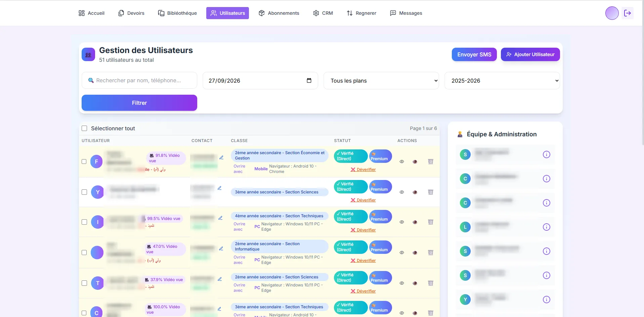Open the Tous les plans dropdown
This screenshot has width=644, height=317.
381,81
